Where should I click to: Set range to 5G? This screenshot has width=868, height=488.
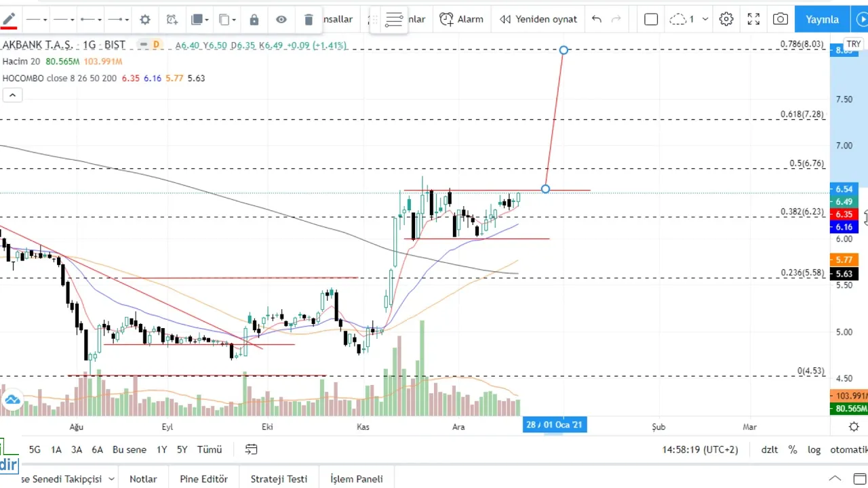coord(35,449)
